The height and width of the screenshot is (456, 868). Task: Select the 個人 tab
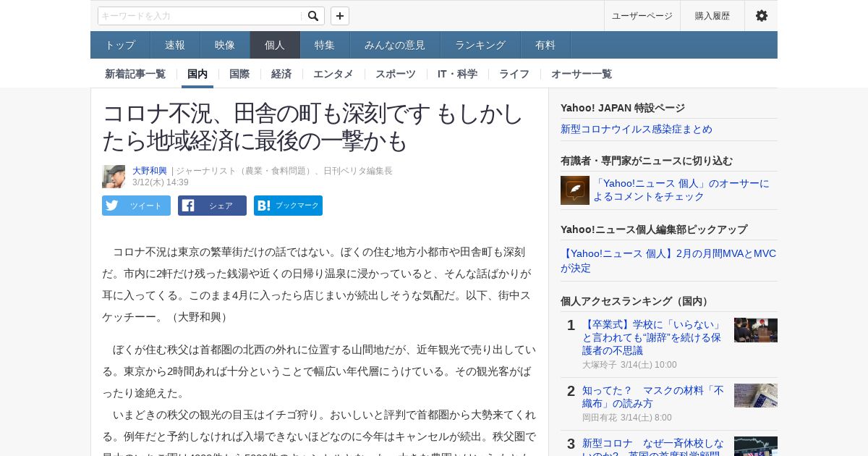pos(275,45)
